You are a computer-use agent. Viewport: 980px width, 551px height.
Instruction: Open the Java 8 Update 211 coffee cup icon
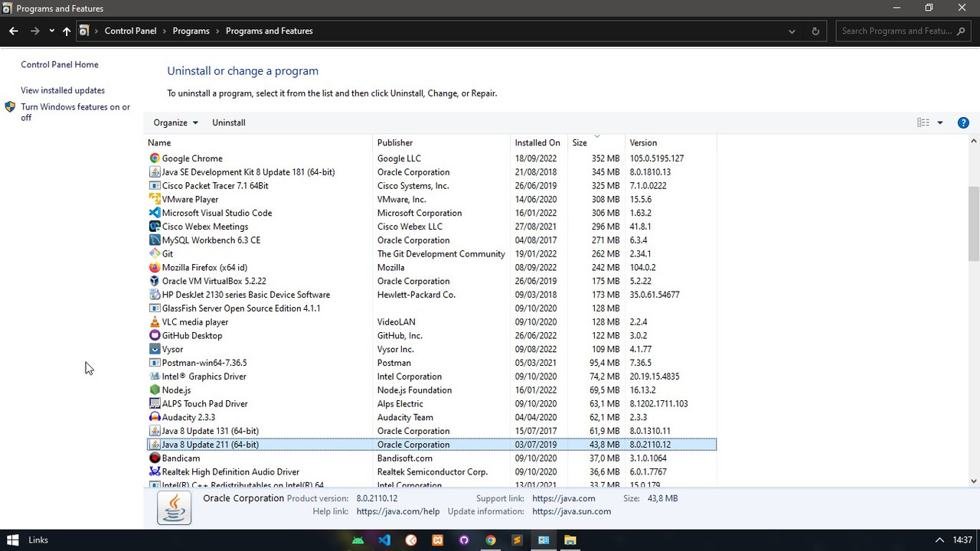155,444
